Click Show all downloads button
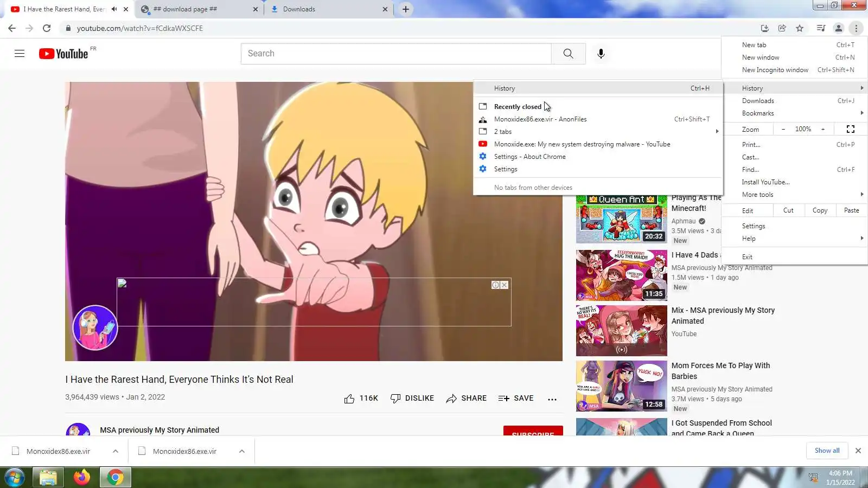Viewport: 868px width, 488px height. [827, 451]
